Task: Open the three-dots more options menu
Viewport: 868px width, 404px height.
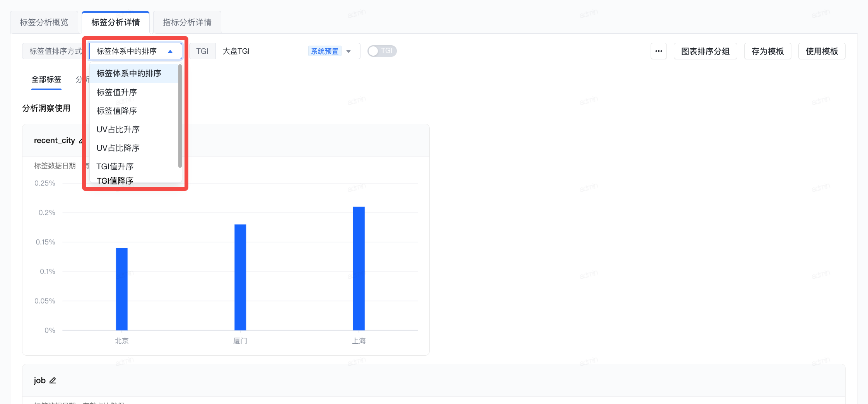Action: 658,51
